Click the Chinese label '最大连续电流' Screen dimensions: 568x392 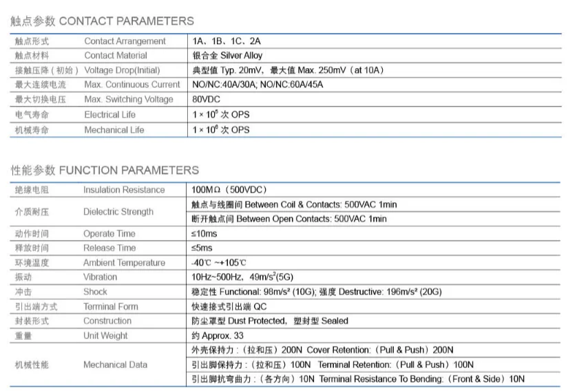(x=40, y=85)
